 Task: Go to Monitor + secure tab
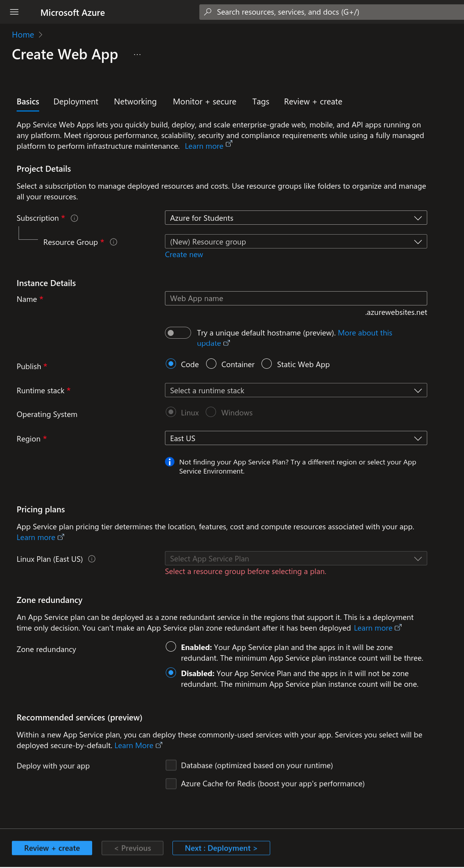point(205,102)
